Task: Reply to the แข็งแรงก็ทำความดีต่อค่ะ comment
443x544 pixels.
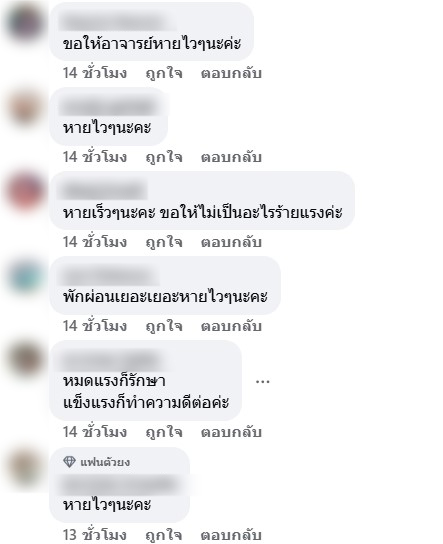Action: pos(231,432)
